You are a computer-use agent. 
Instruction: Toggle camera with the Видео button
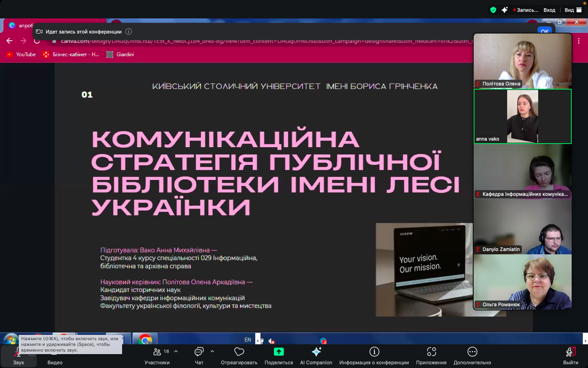pyautogui.click(x=55, y=356)
